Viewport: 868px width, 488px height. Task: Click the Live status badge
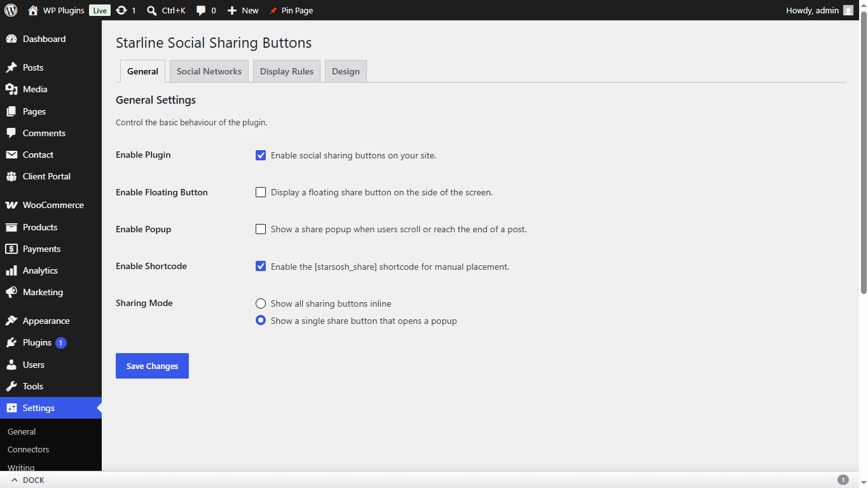point(100,10)
